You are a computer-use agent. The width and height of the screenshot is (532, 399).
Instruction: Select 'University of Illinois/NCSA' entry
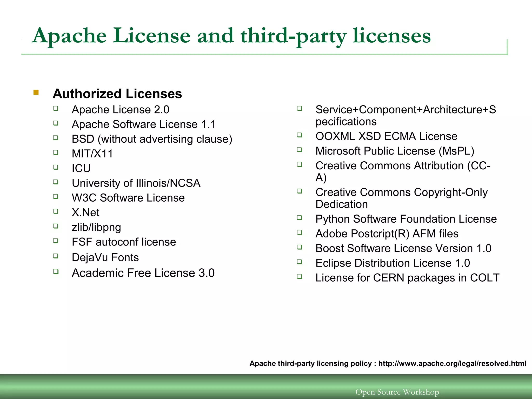(136, 183)
